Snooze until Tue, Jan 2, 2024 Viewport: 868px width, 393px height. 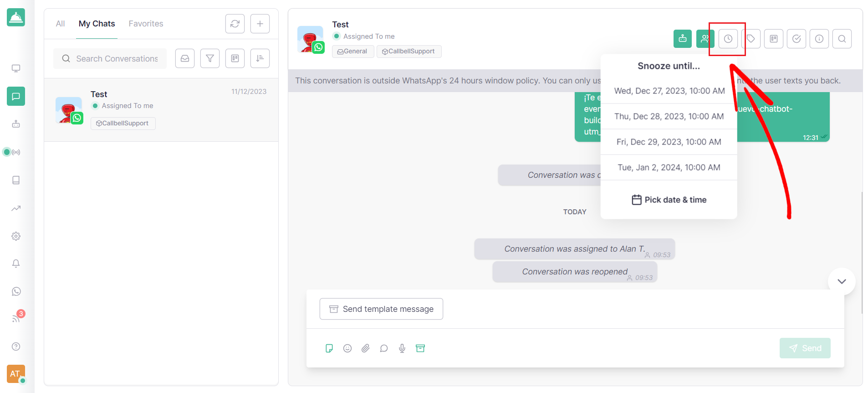(669, 167)
